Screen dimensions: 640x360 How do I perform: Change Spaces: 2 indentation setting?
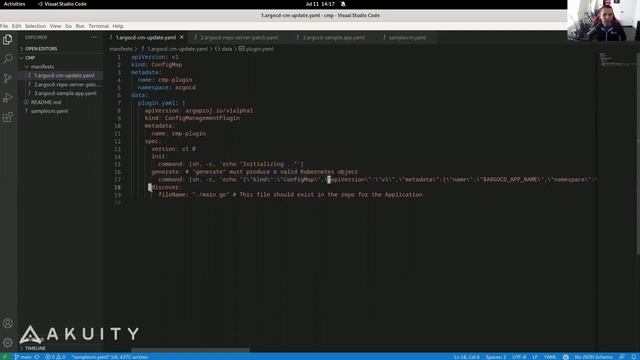tap(496, 357)
